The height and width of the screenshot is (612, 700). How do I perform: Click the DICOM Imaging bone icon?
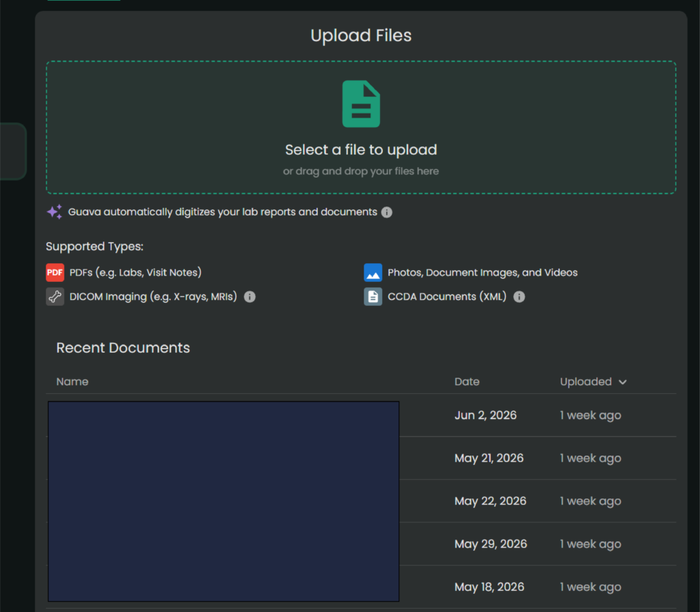click(55, 297)
